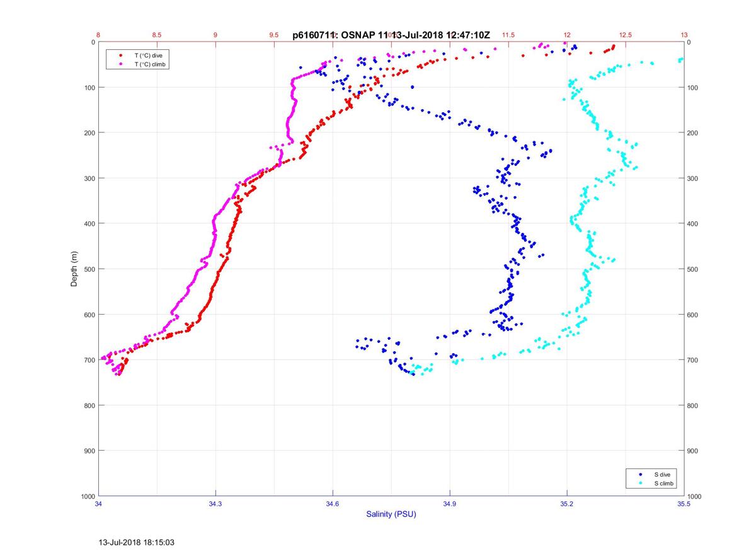Click the 34.6 tick on the salinity axis
This screenshot has width=756, height=558.
pyautogui.click(x=333, y=504)
